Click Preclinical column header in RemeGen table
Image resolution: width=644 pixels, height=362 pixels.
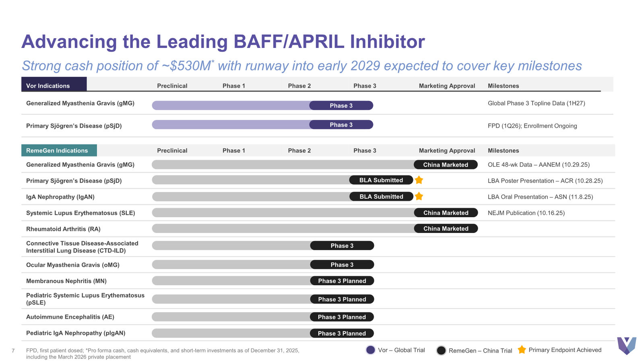172,150
